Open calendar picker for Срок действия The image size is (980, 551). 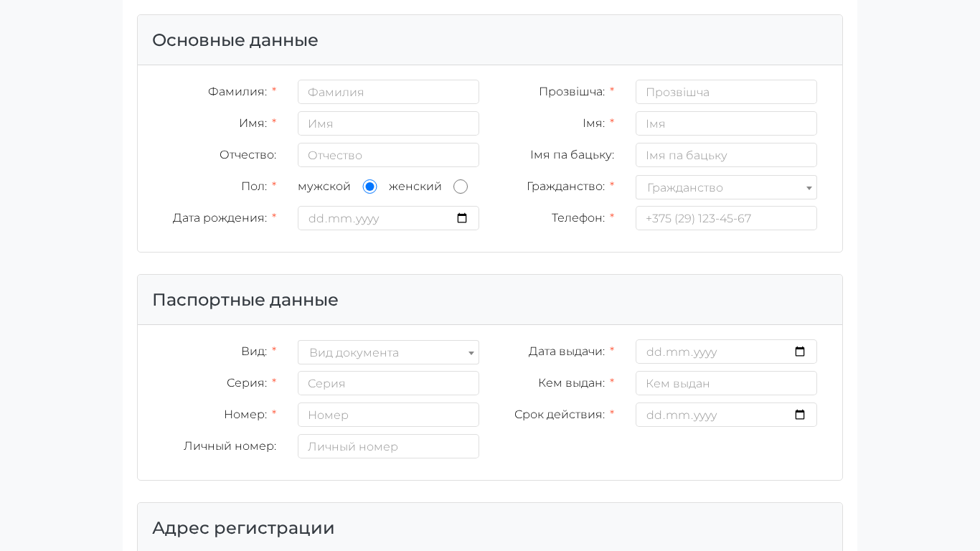coord(800,415)
